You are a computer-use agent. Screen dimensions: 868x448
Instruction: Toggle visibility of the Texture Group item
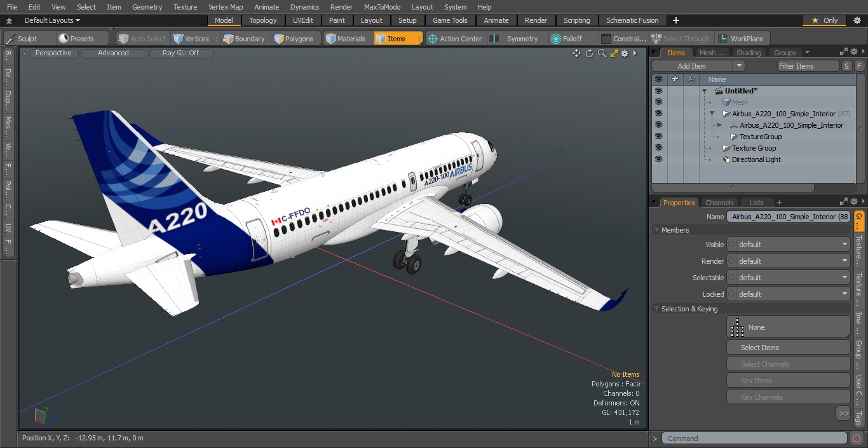pos(658,148)
